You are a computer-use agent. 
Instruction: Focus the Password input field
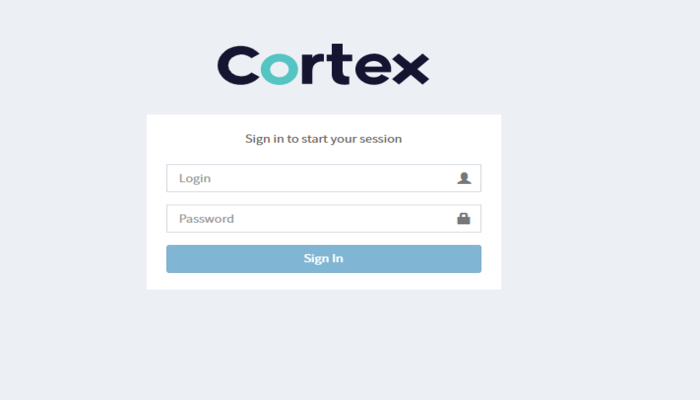point(324,218)
